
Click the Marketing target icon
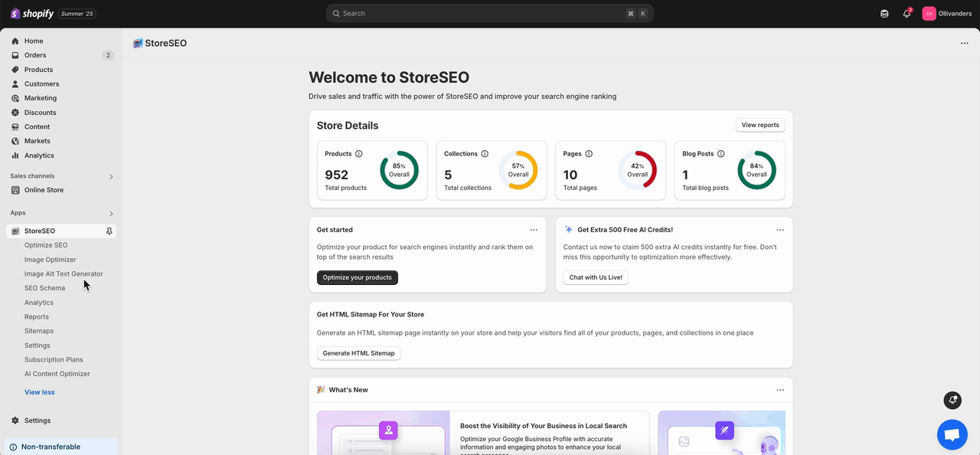pyautogui.click(x=15, y=98)
